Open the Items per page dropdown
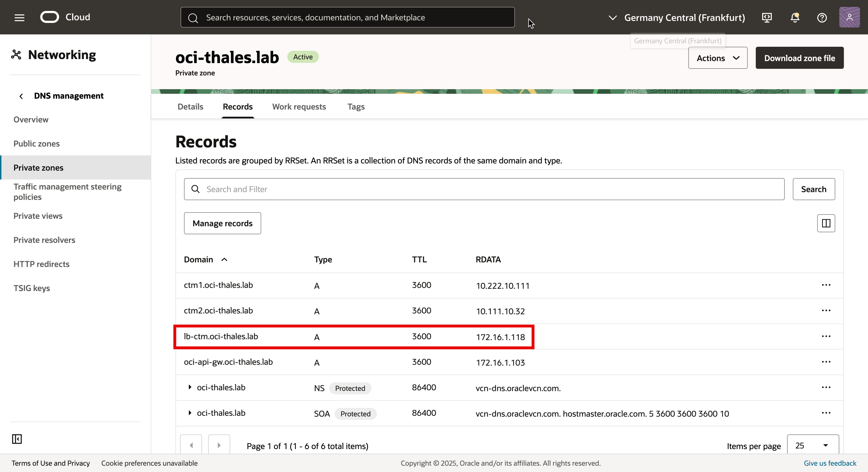Viewport: 868px width, 472px height. click(812, 446)
